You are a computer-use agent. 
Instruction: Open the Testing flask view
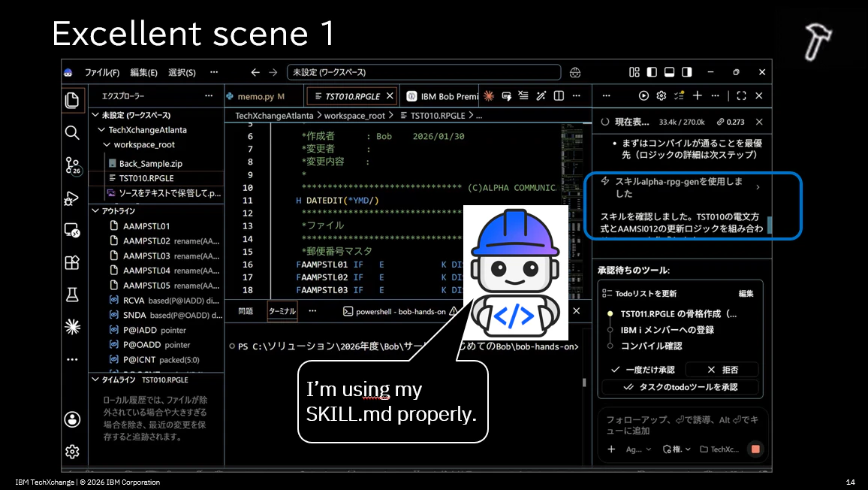pos(72,295)
